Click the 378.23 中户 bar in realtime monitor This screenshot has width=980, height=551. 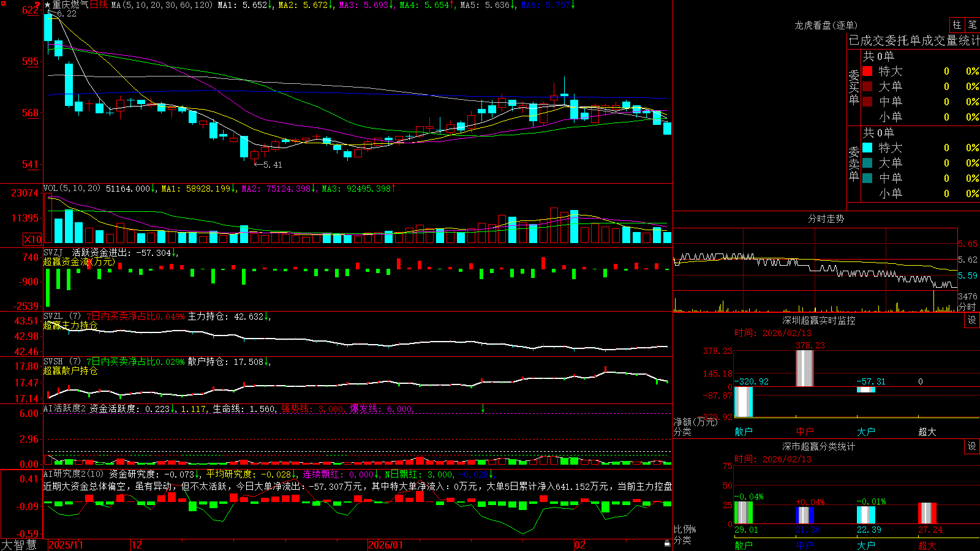804,368
